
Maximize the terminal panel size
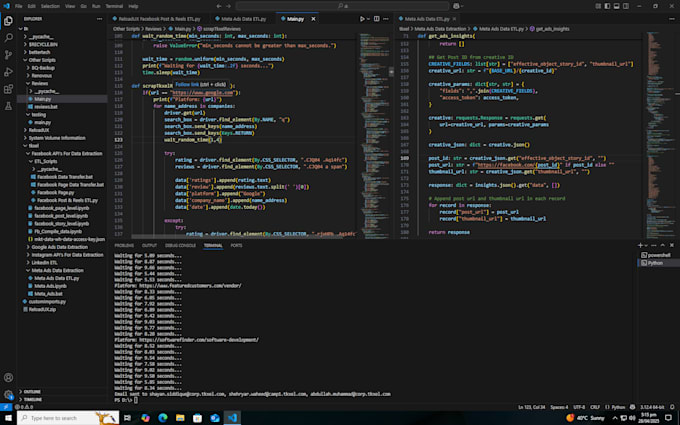[x=663, y=245]
